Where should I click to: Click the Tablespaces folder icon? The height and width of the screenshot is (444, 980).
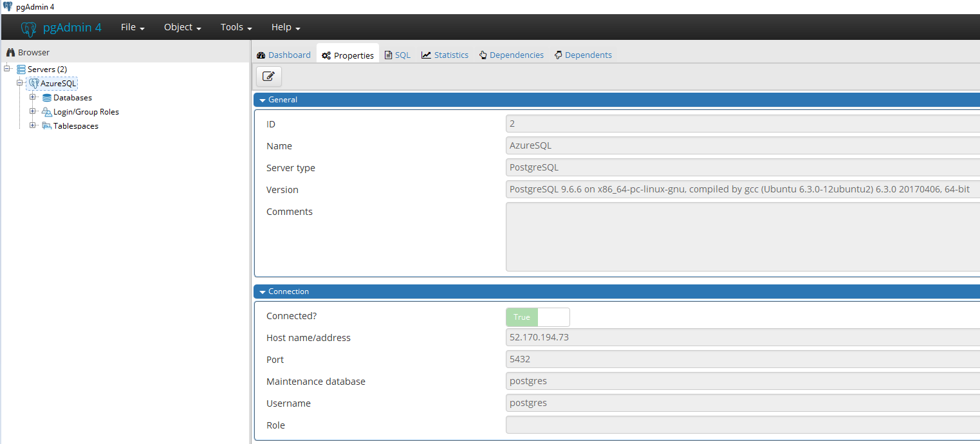click(47, 126)
